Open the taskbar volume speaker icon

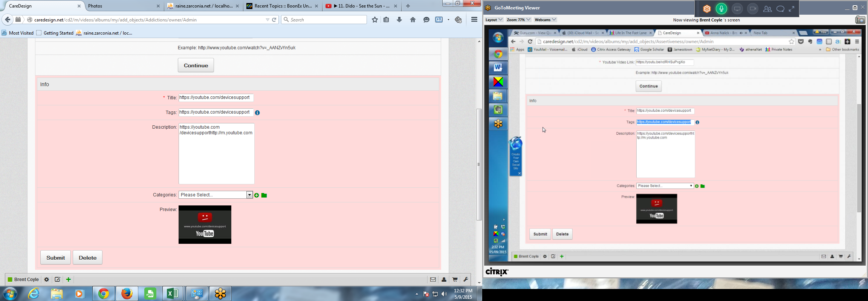point(444,294)
